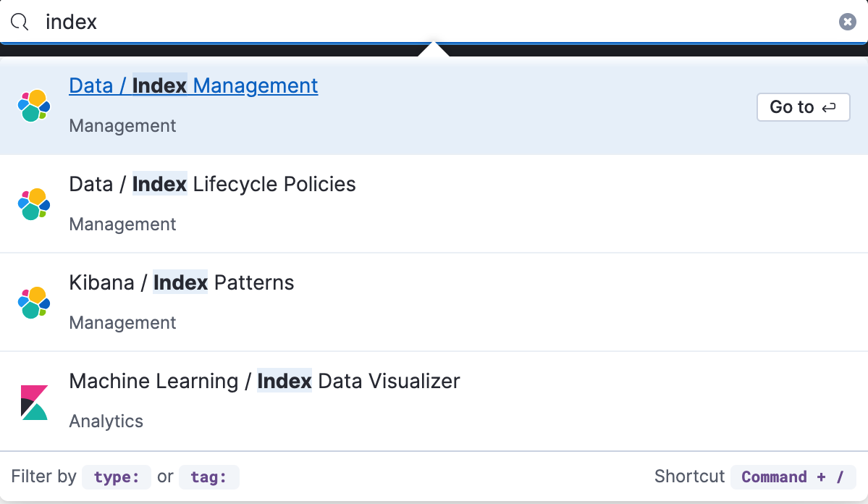Open Data / Index Management link
Image resolution: width=868 pixels, height=504 pixels.
click(x=193, y=85)
